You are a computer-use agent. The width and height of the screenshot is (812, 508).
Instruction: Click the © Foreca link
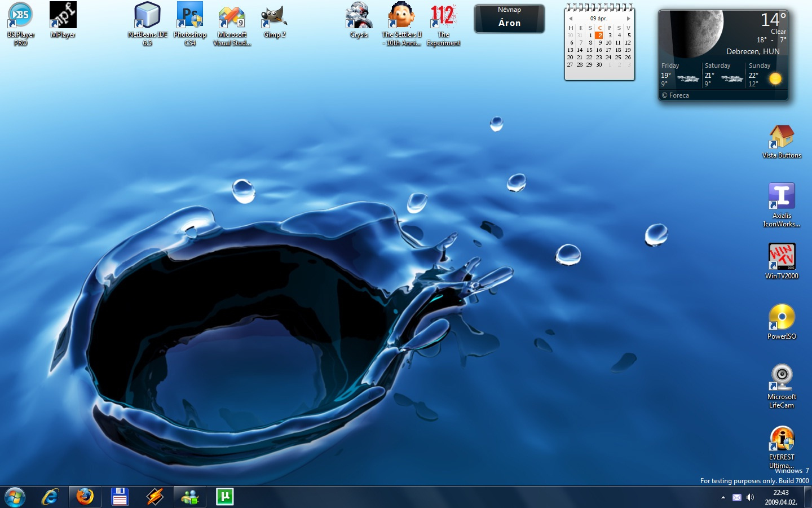[x=676, y=95]
